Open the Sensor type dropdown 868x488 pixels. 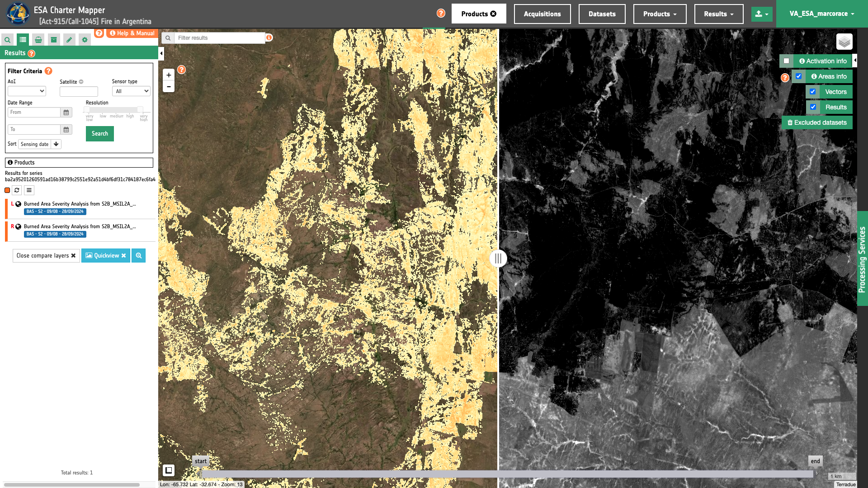[x=131, y=91]
